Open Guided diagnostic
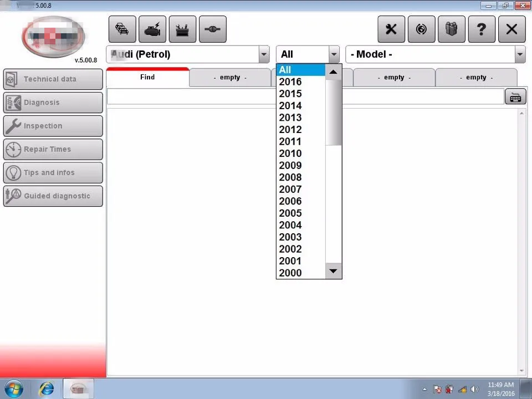The image size is (532, 399). coord(53,196)
